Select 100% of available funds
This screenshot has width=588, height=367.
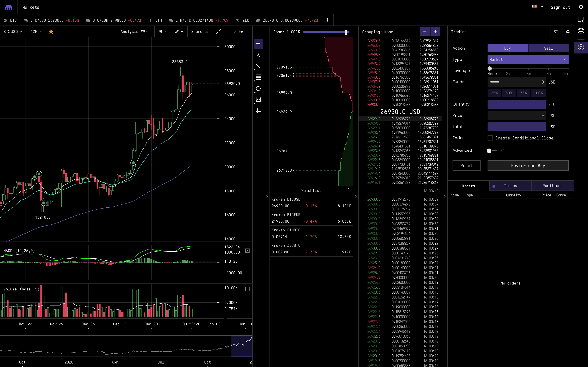538,93
